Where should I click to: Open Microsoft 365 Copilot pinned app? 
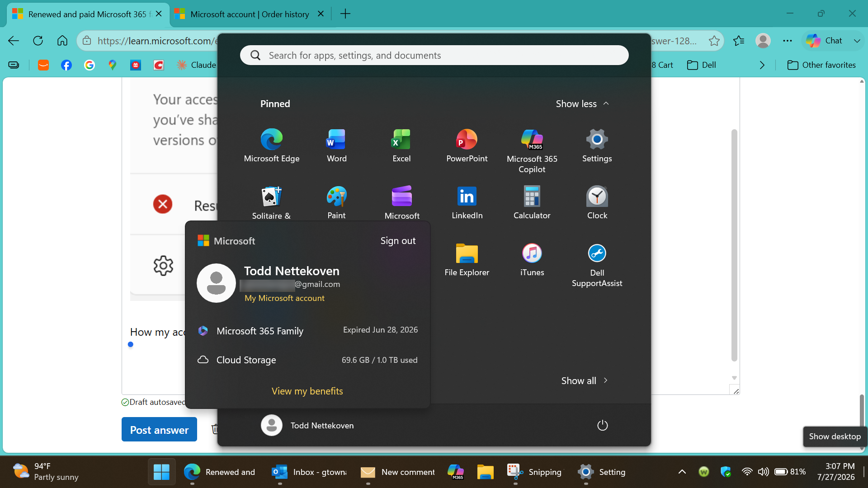532,151
